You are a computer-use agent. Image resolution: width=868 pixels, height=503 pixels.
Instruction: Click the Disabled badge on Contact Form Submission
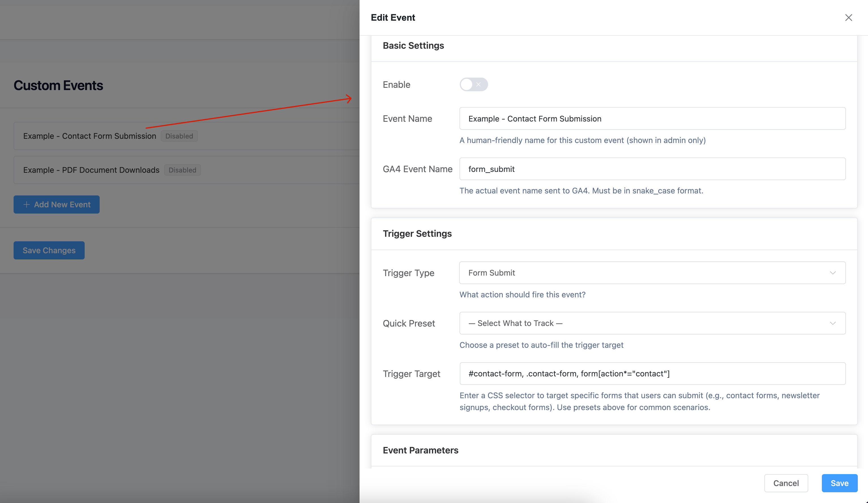point(179,136)
